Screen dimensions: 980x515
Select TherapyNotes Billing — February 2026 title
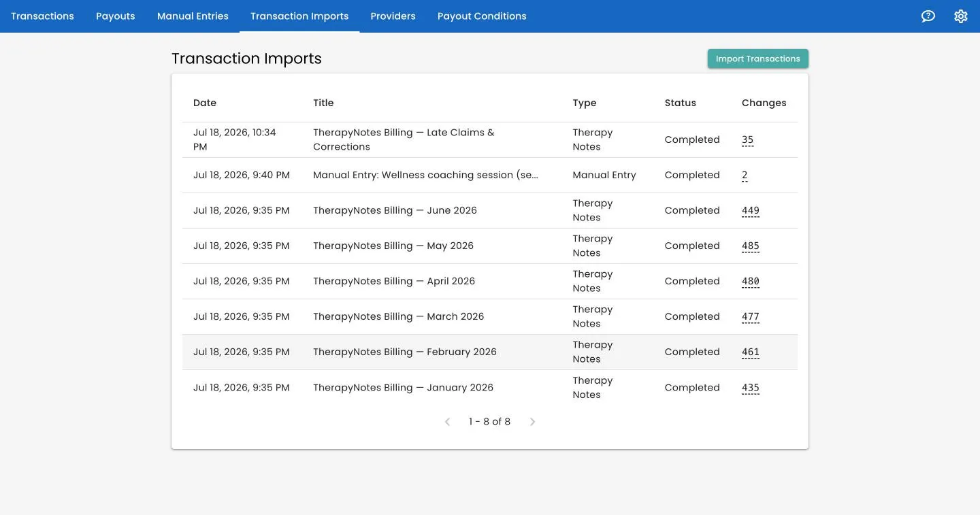pos(405,352)
